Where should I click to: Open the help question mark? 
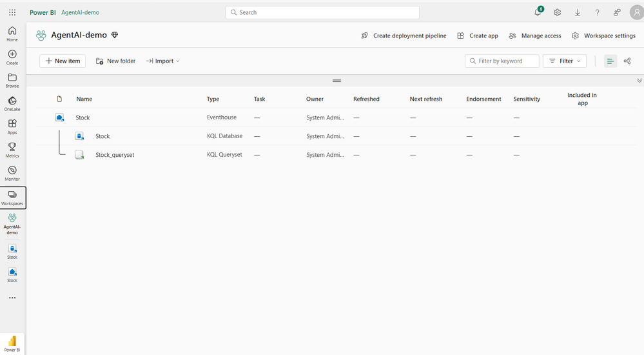pos(597,12)
